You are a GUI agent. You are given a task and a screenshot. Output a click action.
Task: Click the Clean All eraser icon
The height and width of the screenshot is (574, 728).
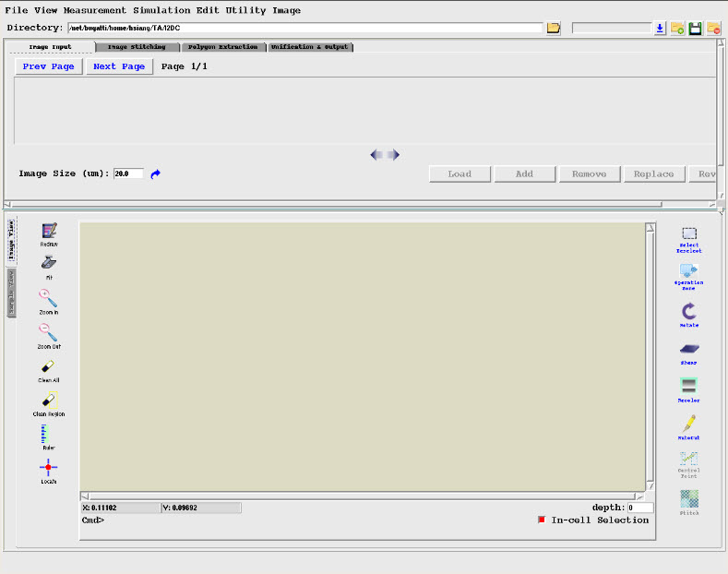49,366
